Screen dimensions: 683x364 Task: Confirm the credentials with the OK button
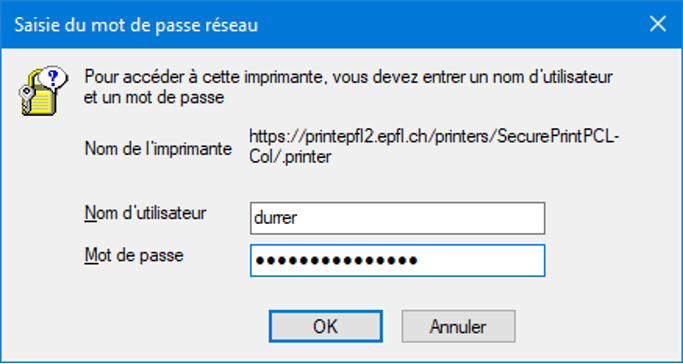[325, 326]
